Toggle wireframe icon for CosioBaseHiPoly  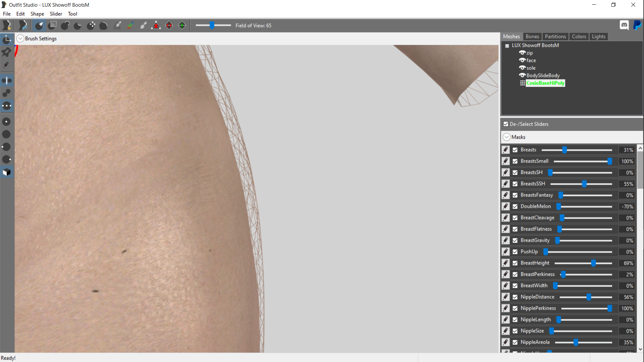point(523,83)
